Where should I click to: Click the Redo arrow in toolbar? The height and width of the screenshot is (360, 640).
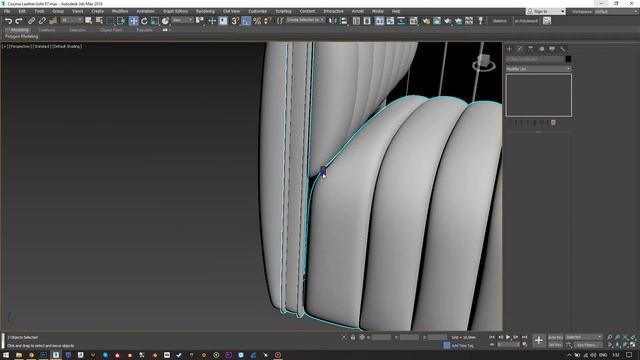(x=19, y=21)
